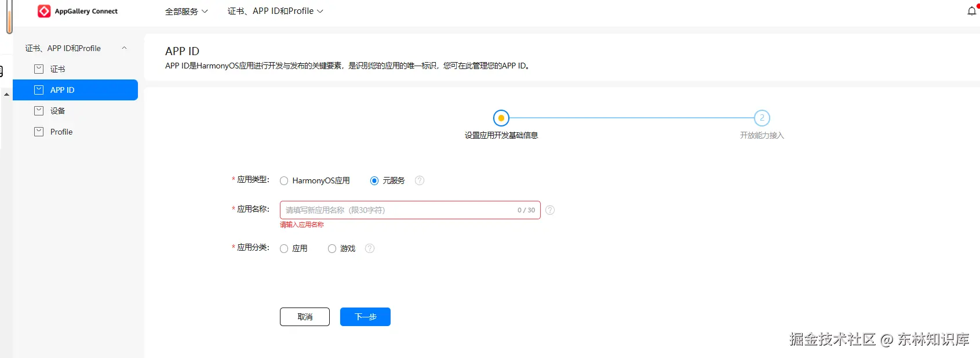Image resolution: width=980 pixels, height=358 pixels.
Task: Click the 证书 sidebar icon
Action: coord(39,69)
